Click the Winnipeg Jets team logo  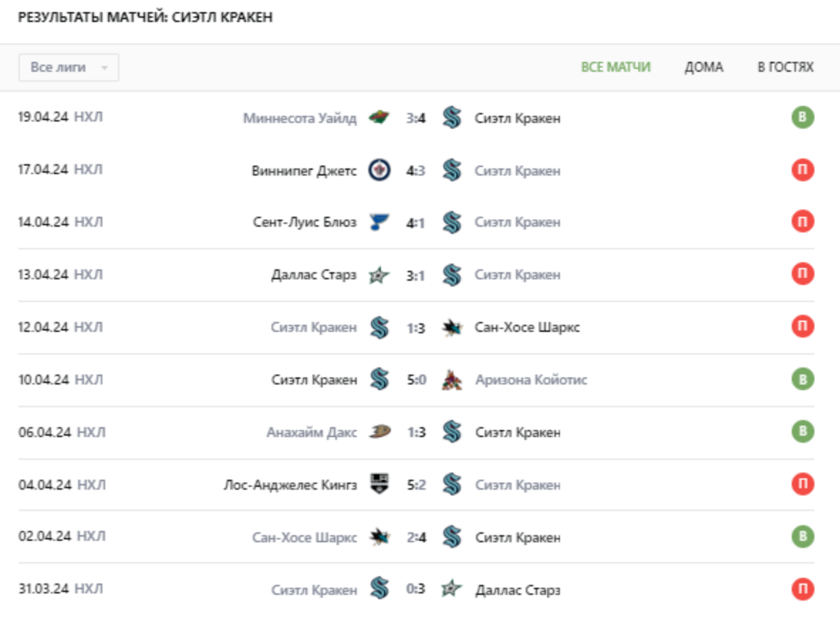tap(379, 171)
